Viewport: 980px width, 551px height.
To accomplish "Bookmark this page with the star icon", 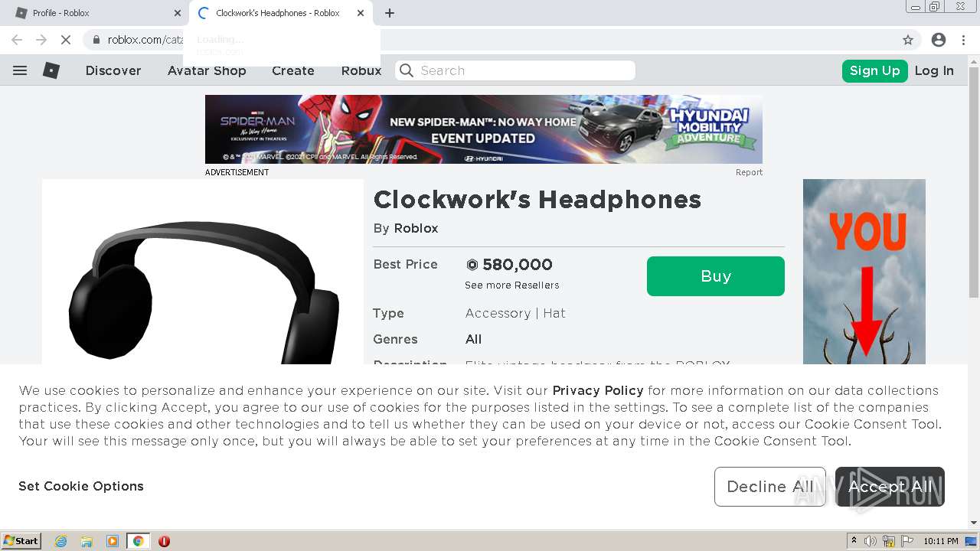I will pos(908,40).
